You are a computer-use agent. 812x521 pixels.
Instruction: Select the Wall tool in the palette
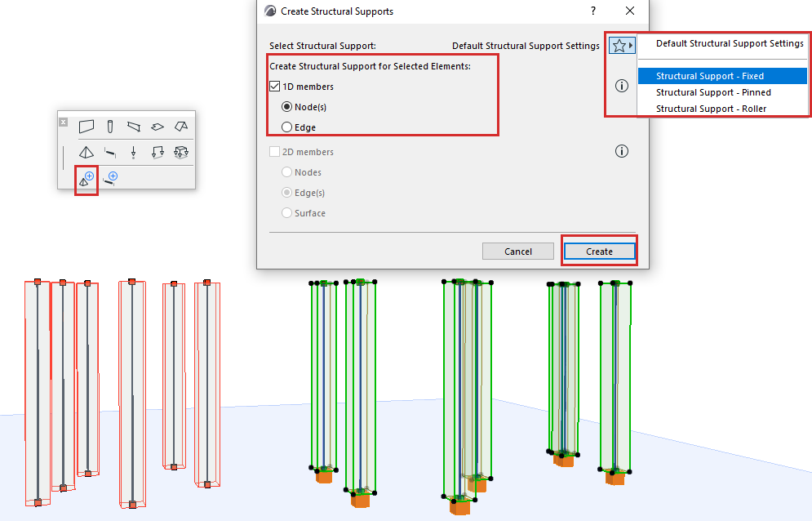(87, 126)
